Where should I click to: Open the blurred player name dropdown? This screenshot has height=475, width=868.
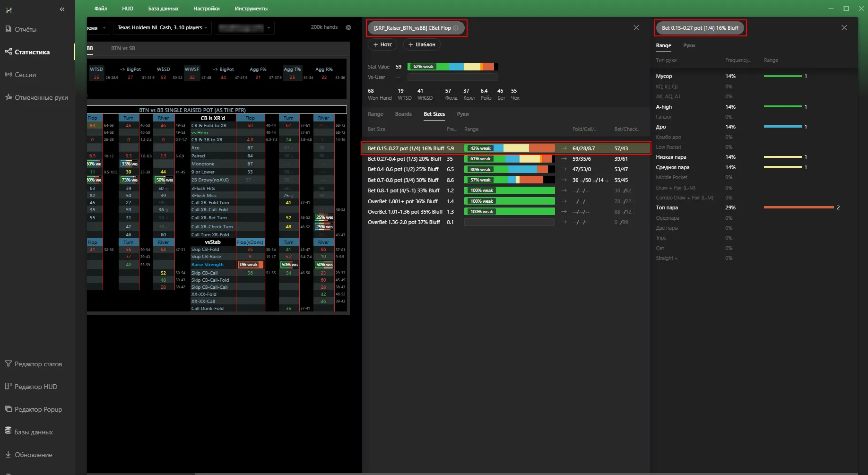click(x=244, y=28)
